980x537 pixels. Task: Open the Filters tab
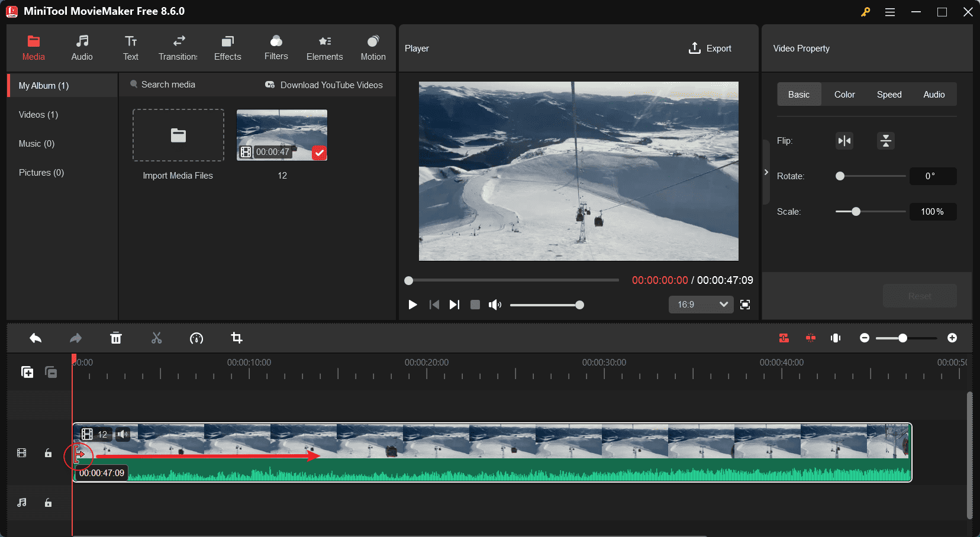click(x=276, y=48)
